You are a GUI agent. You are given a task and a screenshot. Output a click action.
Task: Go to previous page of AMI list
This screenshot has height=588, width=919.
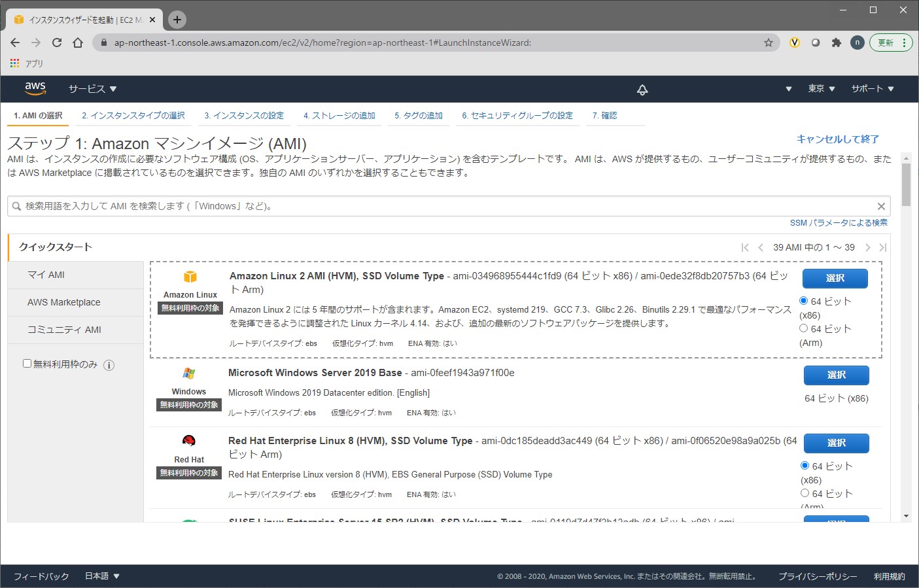point(760,247)
